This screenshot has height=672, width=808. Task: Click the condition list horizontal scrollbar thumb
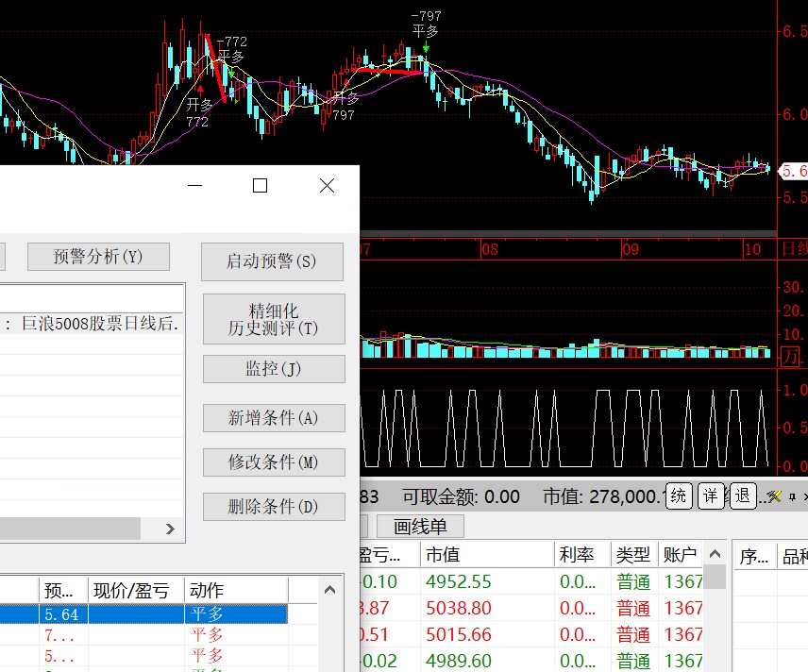click(70, 529)
